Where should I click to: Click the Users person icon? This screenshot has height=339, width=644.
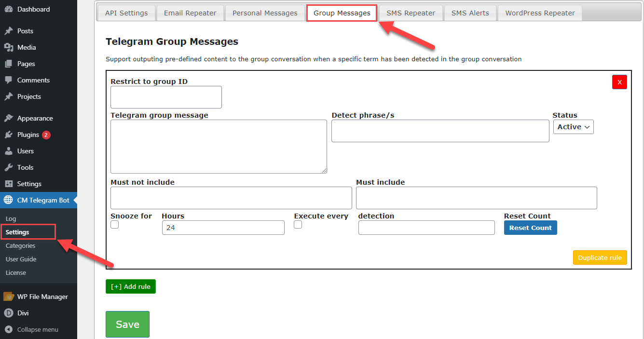[9, 151]
